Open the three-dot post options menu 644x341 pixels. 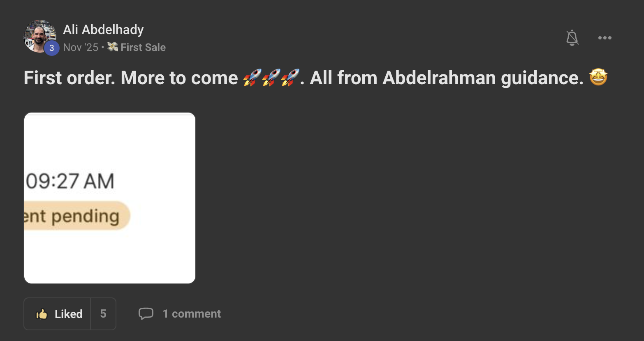(x=605, y=38)
